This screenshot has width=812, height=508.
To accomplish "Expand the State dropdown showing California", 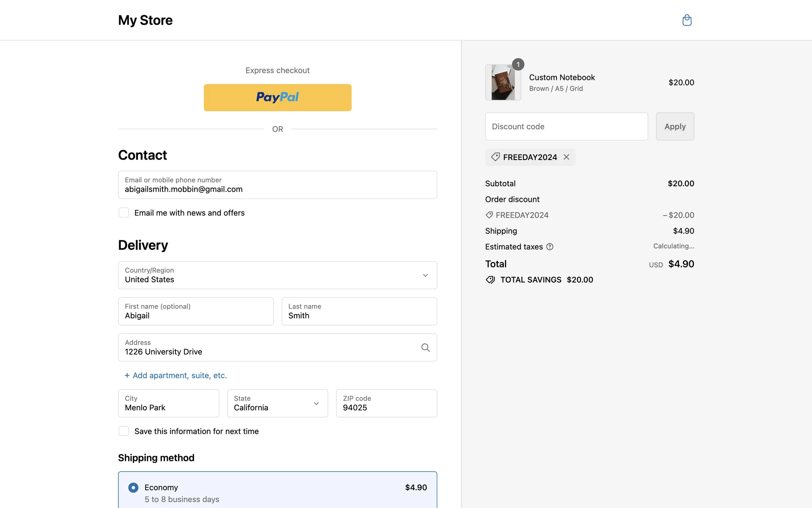I will click(x=277, y=403).
